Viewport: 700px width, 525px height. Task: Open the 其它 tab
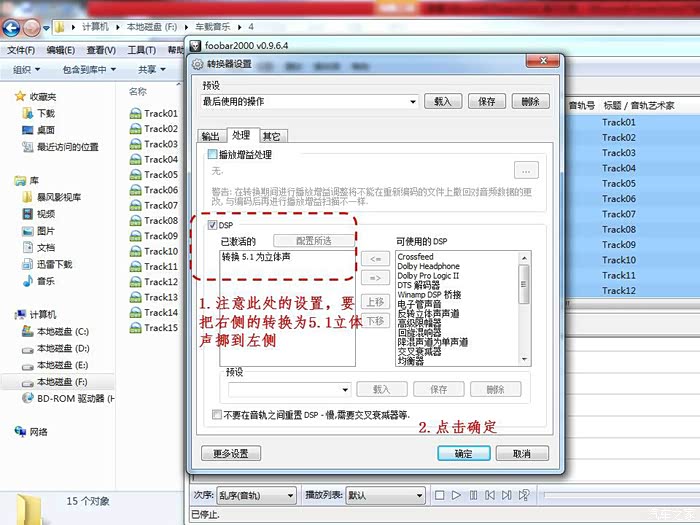coord(272,135)
